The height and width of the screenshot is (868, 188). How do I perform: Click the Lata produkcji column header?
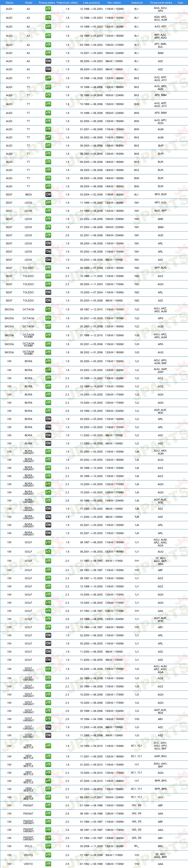(x=91, y=3)
